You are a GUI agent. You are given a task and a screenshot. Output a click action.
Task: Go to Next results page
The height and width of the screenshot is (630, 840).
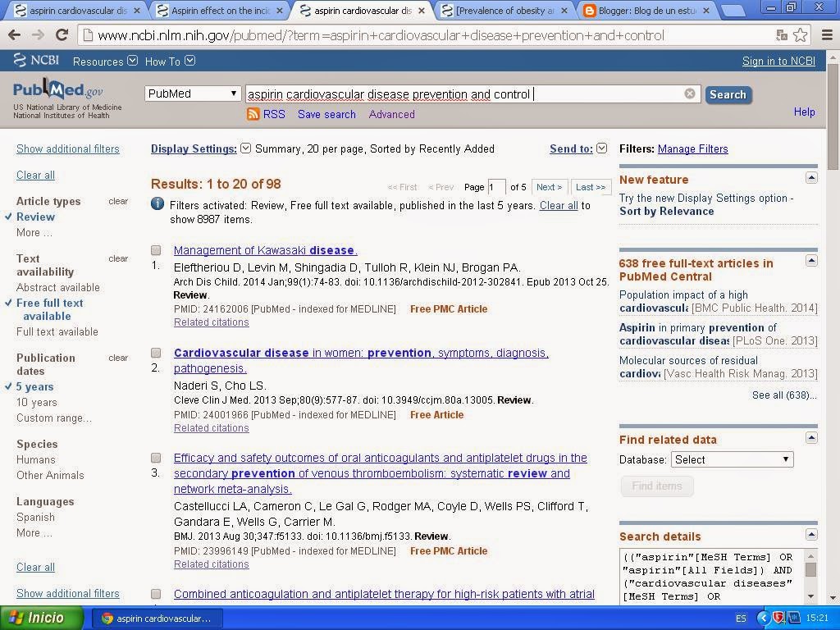(549, 187)
